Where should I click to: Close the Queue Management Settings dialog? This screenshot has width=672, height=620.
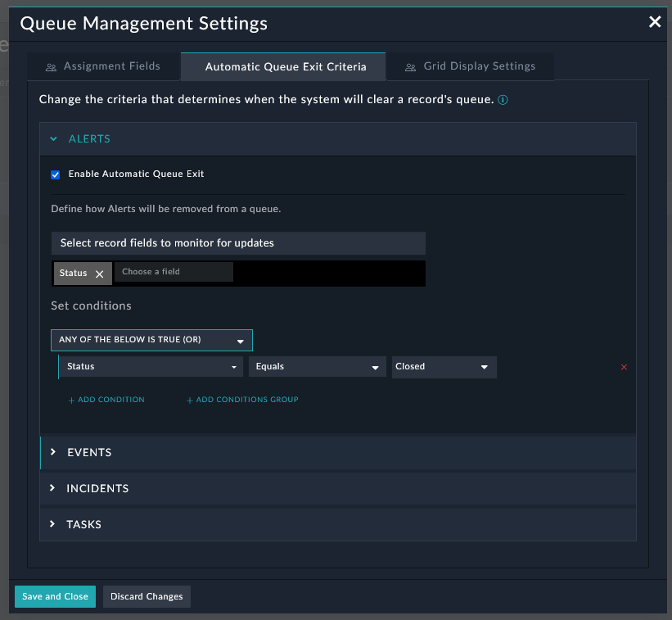click(655, 22)
